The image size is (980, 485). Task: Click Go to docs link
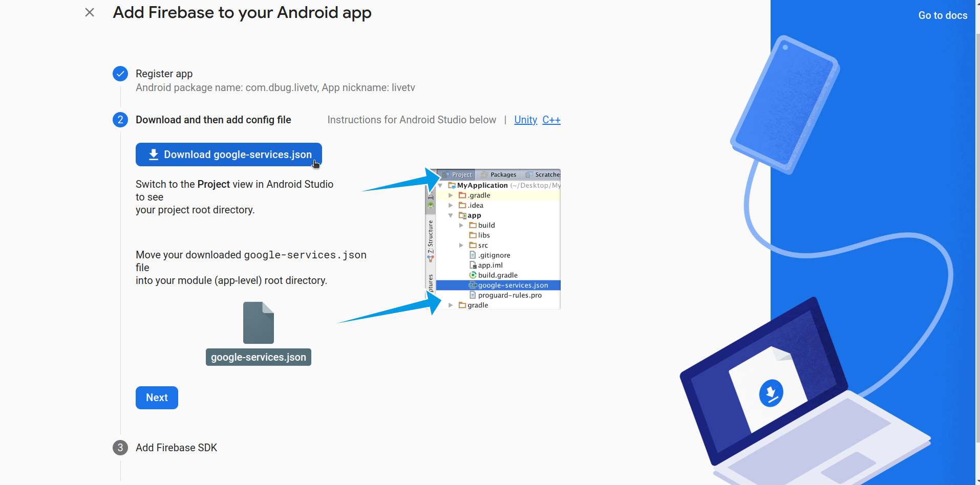943,15
